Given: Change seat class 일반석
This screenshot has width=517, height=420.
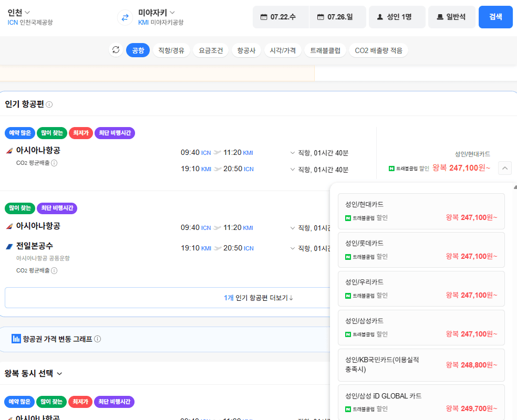Looking at the screenshot, I should 452,17.
